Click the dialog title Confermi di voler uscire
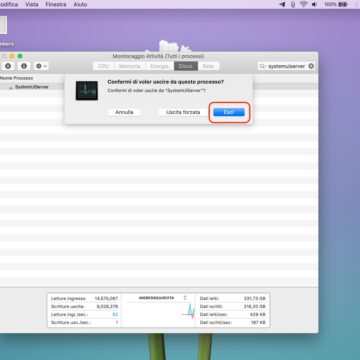360x360 pixels. (x=166, y=82)
